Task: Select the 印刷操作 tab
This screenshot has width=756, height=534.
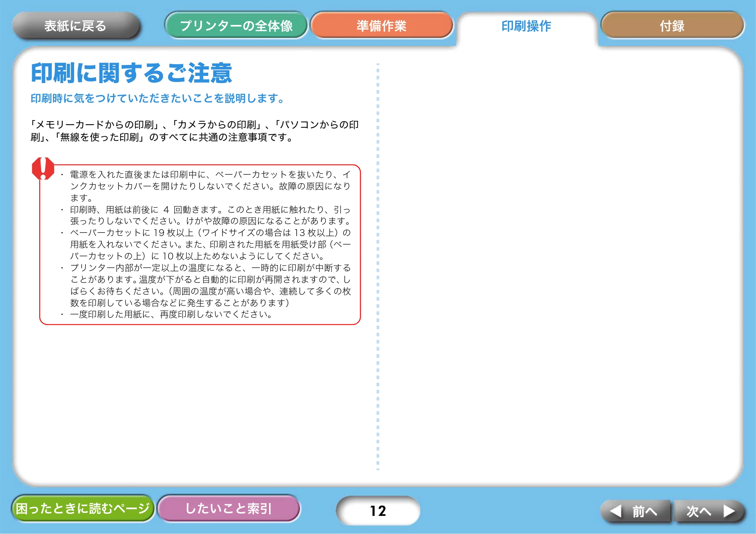Action: (x=527, y=26)
